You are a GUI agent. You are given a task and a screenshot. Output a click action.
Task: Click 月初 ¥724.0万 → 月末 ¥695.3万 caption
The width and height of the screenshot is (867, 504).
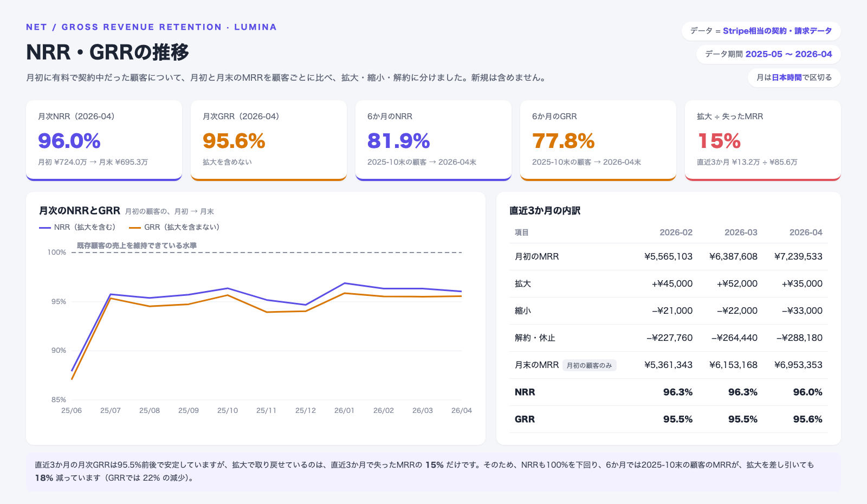tap(93, 162)
